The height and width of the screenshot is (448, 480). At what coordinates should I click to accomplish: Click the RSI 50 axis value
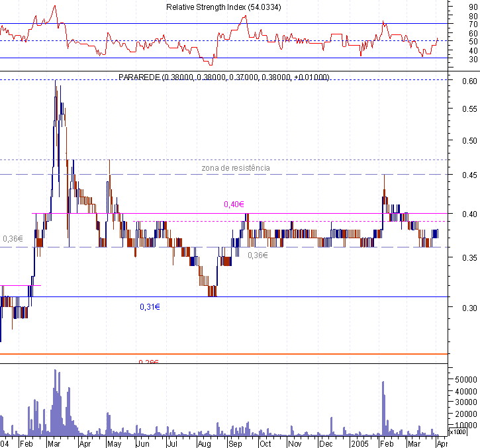click(473, 41)
